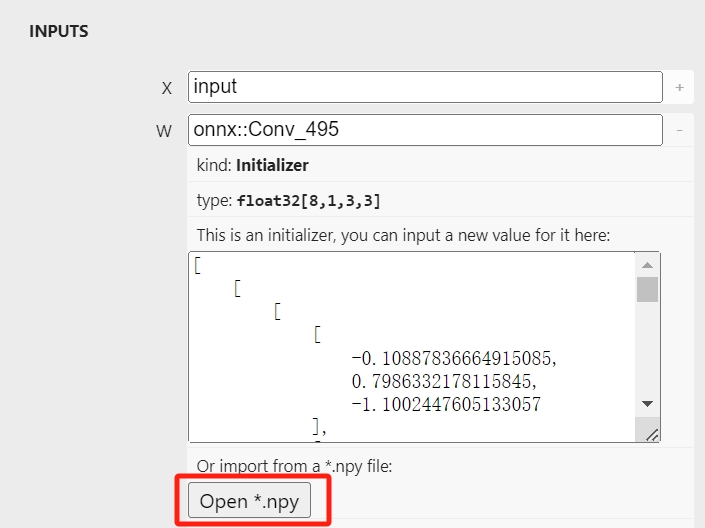Focus the W field onnx::Conv_495
This screenshot has height=528, width=705.
tap(425, 130)
